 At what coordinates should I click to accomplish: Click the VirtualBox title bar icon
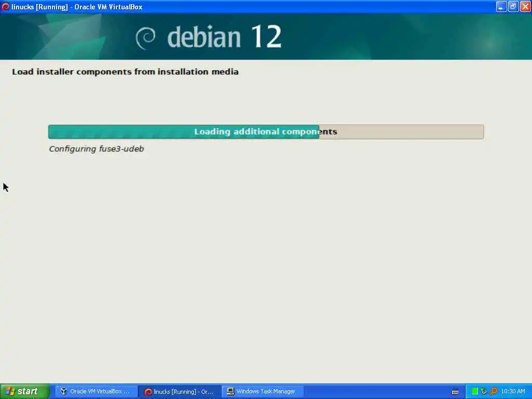click(5, 6)
